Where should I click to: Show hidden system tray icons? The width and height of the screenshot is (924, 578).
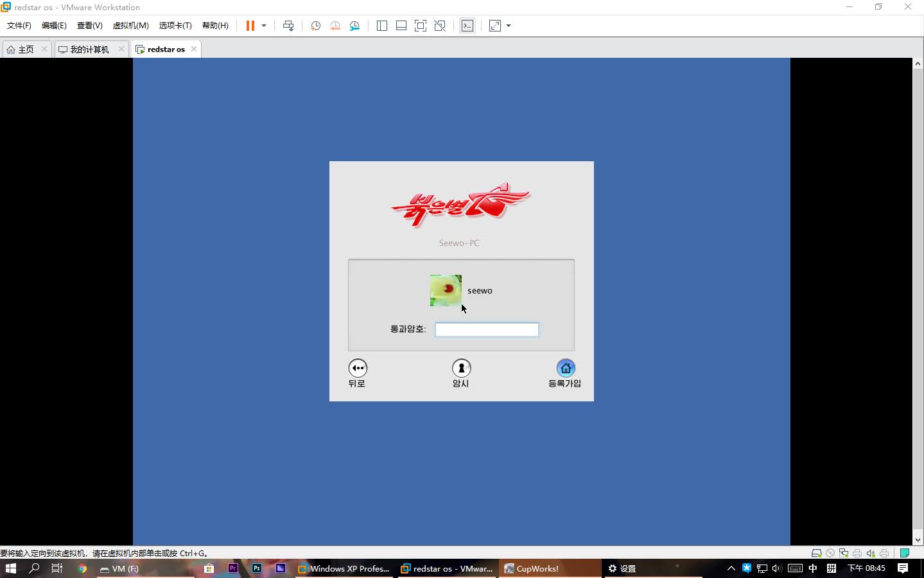pos(731,568)
